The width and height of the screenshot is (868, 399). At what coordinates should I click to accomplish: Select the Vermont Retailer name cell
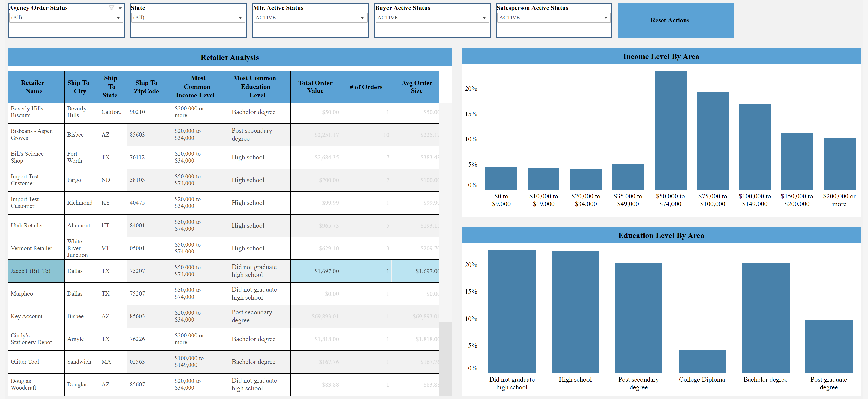36,248
